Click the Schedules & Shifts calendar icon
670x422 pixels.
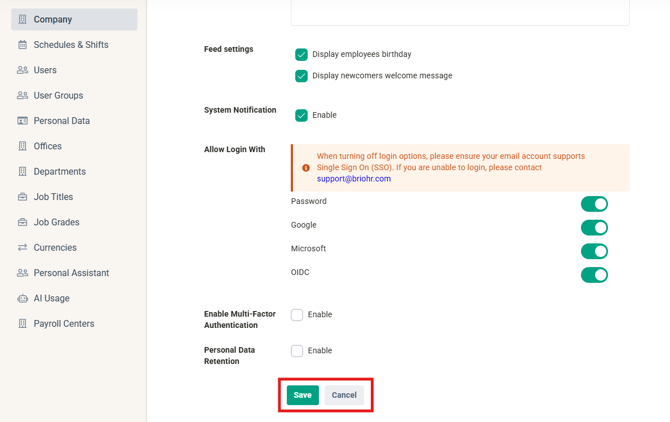(x=22, y=44)
